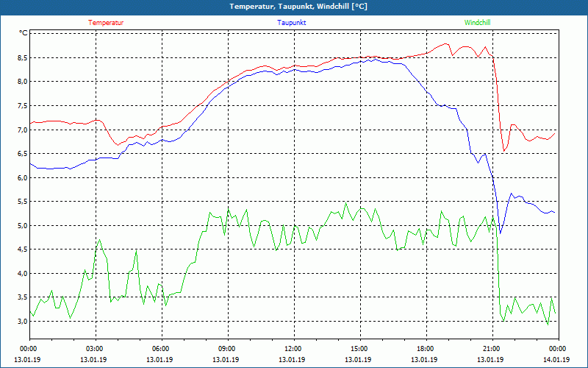Click the chart title Temperatur, Taupunkt, Windchill
This screenshot has height=368, width=588.
click(298, 7)
